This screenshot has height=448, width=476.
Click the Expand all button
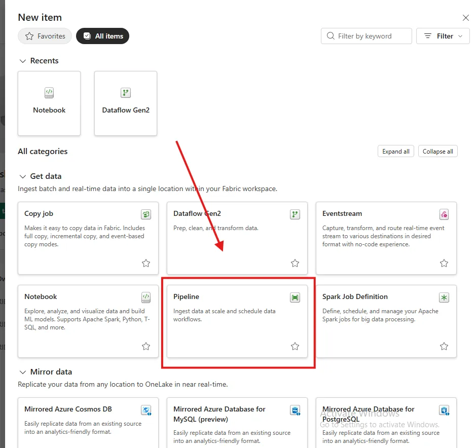point(395,151)
